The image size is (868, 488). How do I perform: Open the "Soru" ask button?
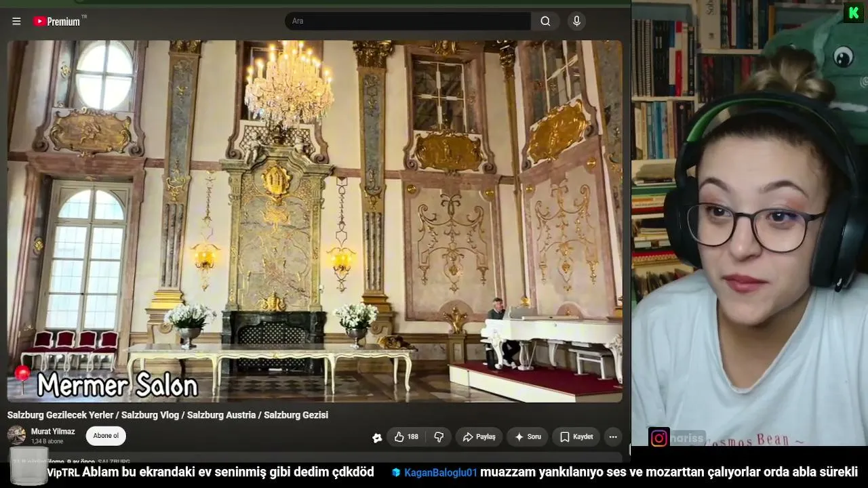[x=528, y=437]
